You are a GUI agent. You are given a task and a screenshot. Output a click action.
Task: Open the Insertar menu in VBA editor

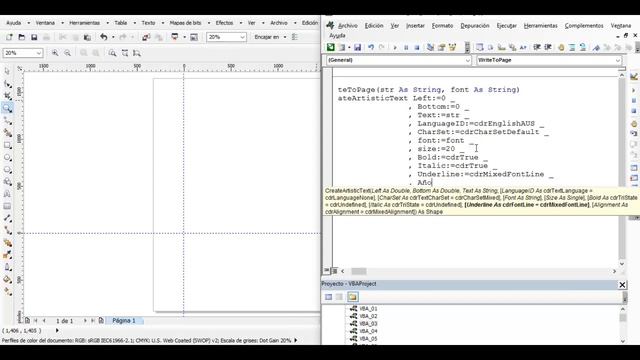coord(415,26)
